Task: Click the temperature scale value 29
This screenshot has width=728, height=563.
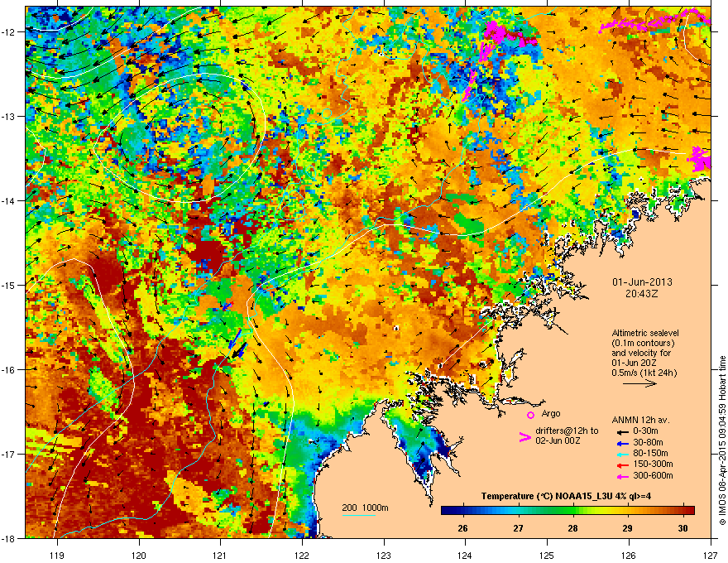Action: [628, 528]
